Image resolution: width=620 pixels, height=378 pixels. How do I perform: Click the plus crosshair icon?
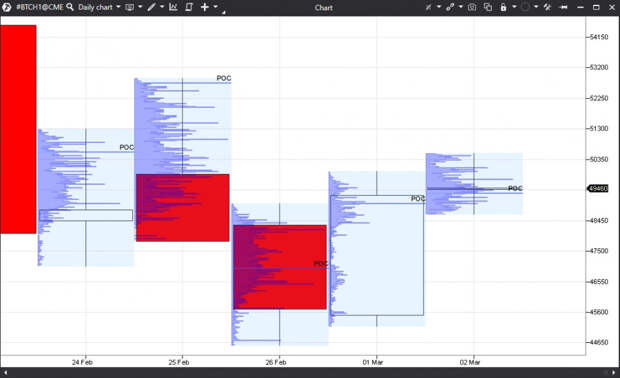[x=204, y=7]
